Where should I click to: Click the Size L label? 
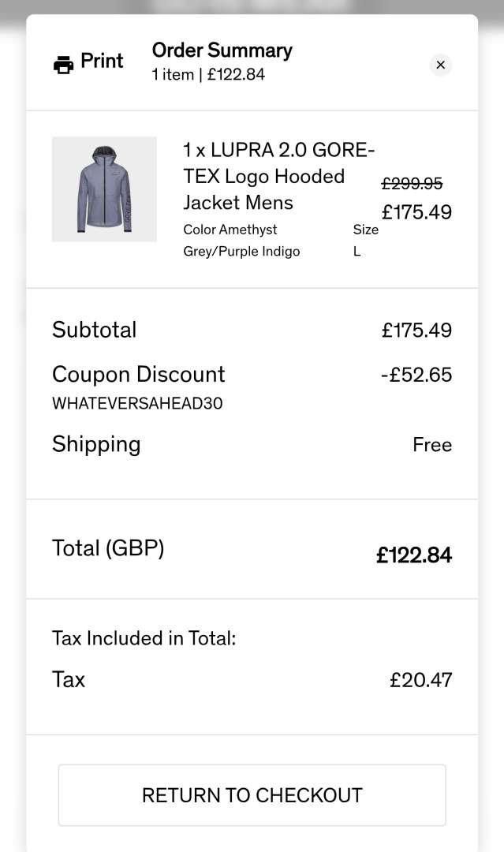click(365, 241)
